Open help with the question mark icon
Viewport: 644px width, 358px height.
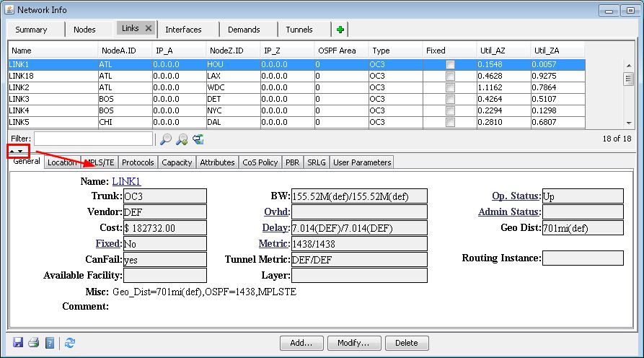pyautogui.click(x=50, y=343)
